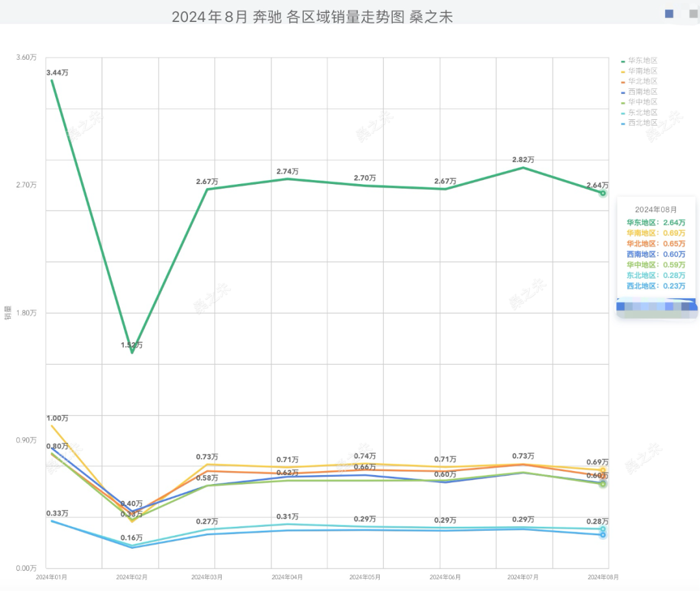Select the January 3.44万 peak data point
700x591 pixels.
tap(51, 80)
